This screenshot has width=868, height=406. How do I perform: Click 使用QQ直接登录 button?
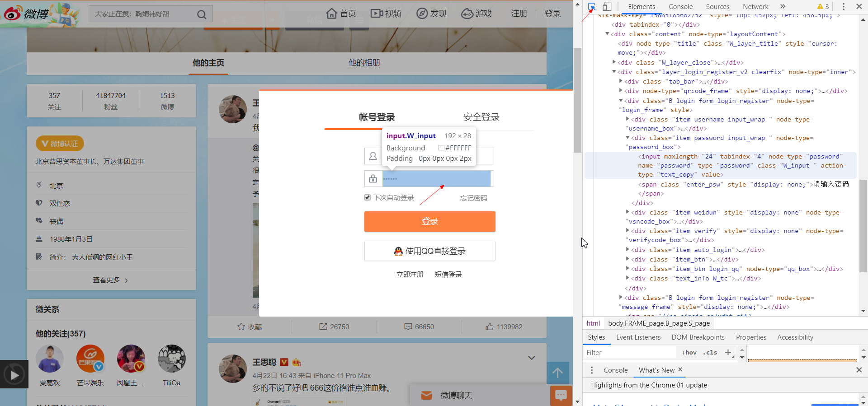click(x=430, y=251)
